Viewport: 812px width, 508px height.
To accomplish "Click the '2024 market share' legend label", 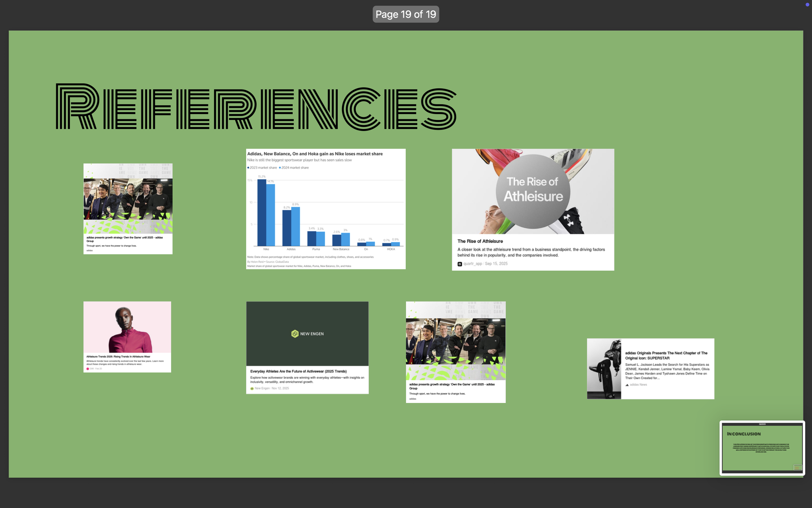I will pyautogui.click(x=295, y=168).
